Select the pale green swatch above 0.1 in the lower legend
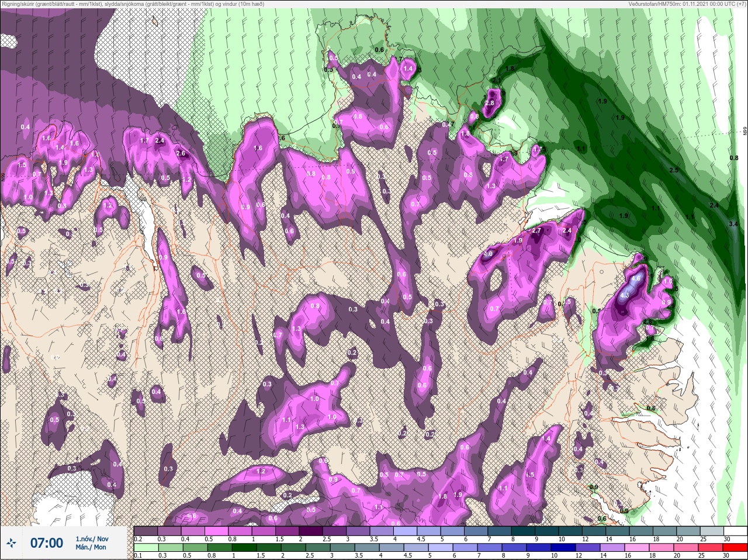The height and width of the screenshot is (560, 748). [x=146, y=548]
